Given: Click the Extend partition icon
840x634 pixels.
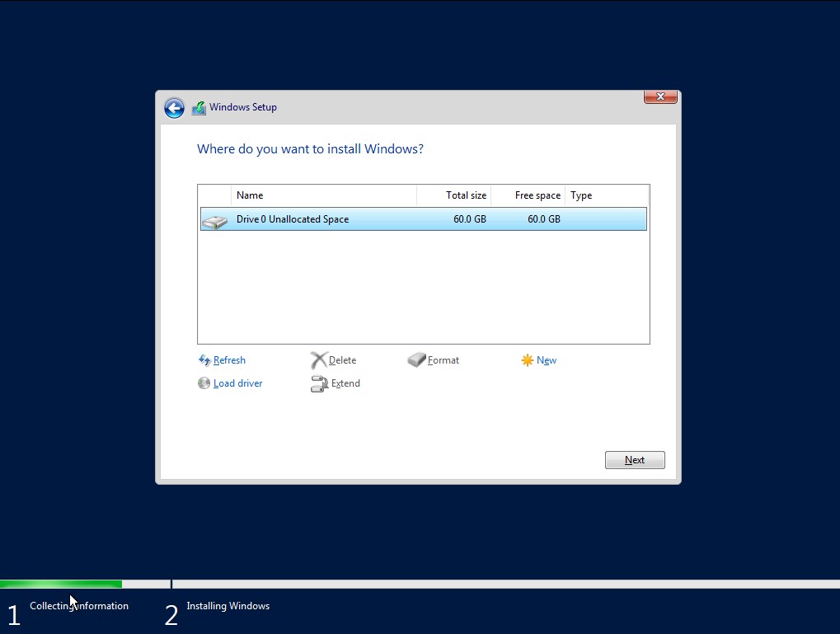Looking at the screenshot, I should point(318,383).
